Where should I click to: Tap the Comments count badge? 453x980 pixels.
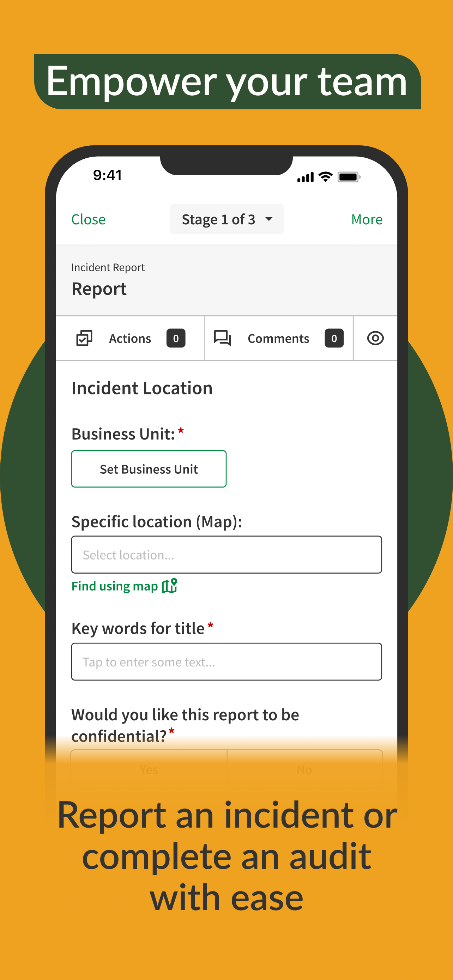334,338
